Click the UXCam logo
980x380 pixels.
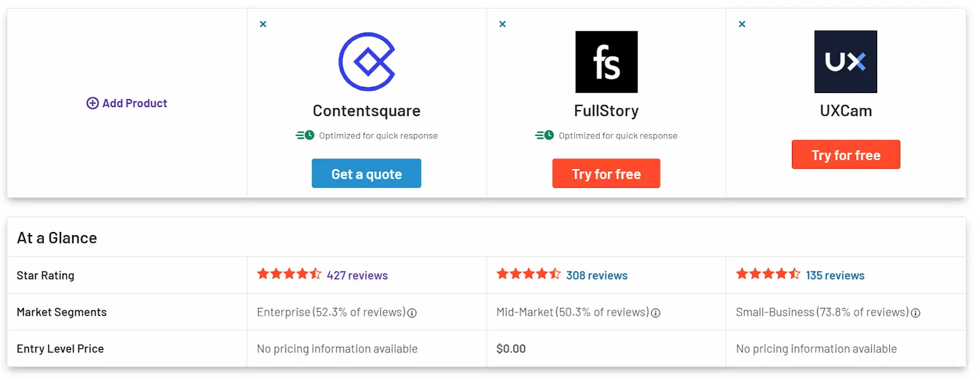point(846,62)
